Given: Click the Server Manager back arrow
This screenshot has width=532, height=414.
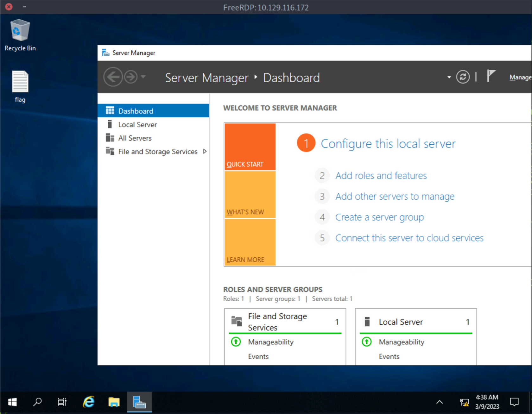Looking at the screenshot, I should pyautogui.click(x=113, y=77).
